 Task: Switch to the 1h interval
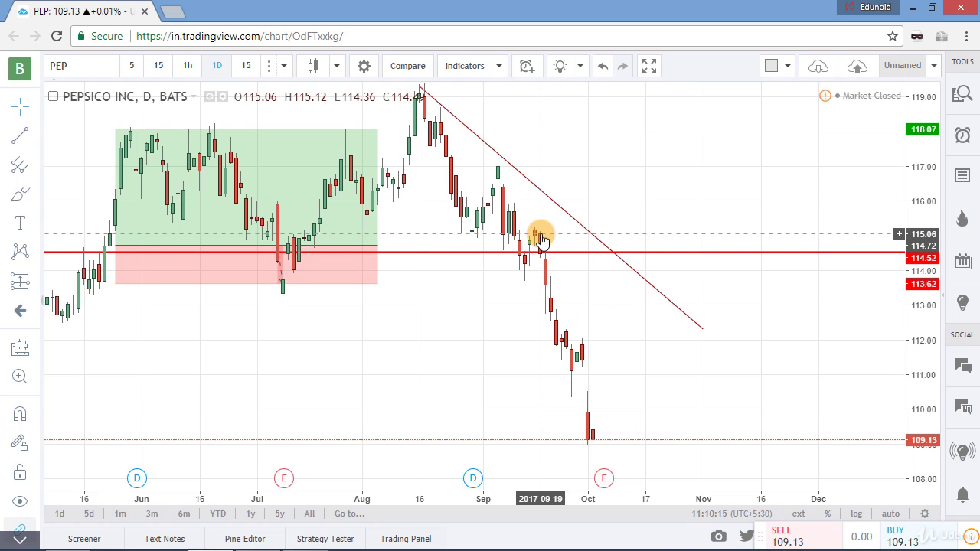(188, 66)
